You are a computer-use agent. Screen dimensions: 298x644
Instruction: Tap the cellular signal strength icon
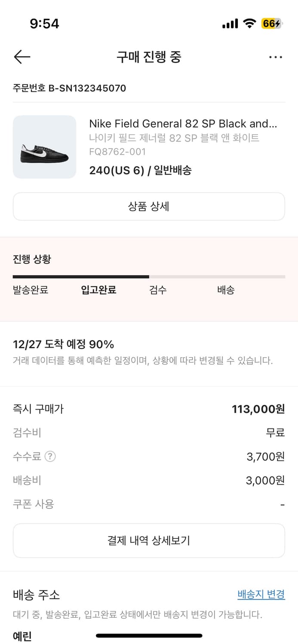click(x=230, y=24)
